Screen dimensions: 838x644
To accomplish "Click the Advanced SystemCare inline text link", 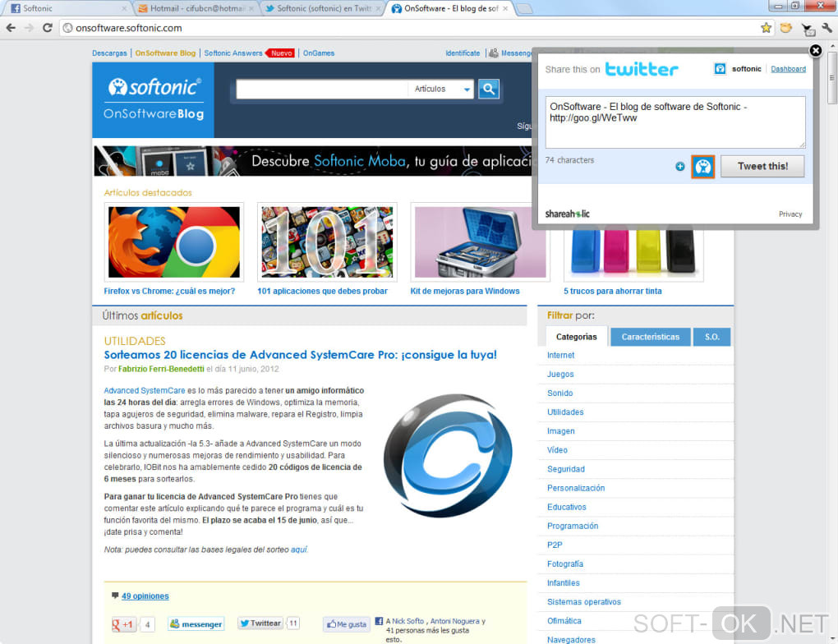I will [x=145, y=391].
